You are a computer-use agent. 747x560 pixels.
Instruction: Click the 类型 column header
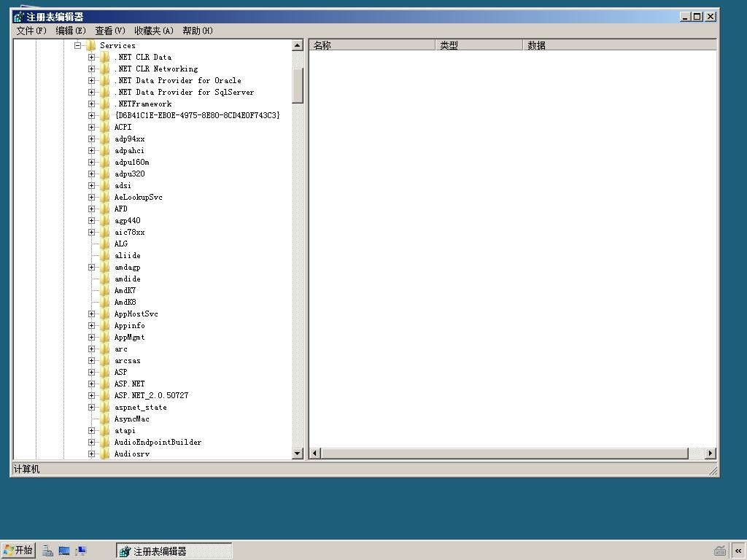click(479, 45)
